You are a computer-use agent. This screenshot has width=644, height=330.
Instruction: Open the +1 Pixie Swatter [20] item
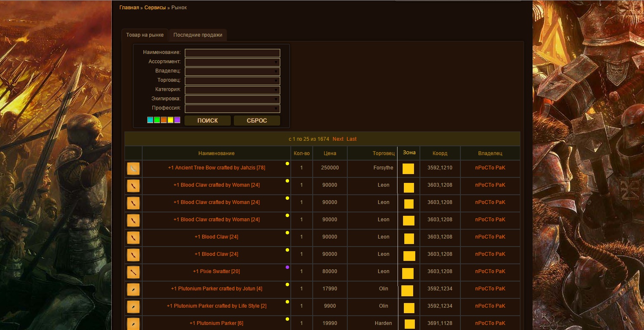[x=216, y=271]
